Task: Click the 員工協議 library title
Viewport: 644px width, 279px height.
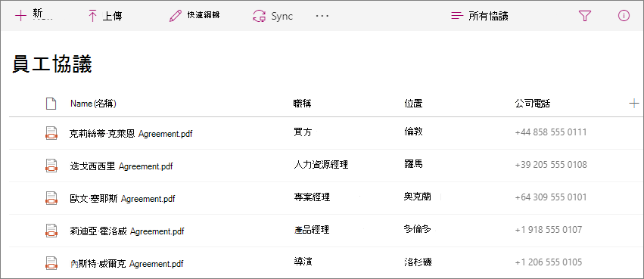Action: (x=52, y=65)
